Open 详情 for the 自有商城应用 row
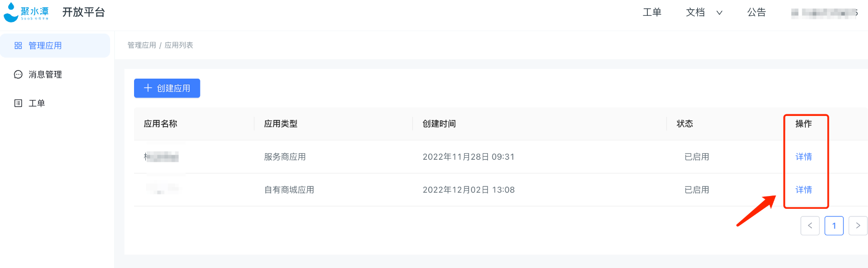The height and width of the screenshot is (268, 868). [x=803, y=190]
